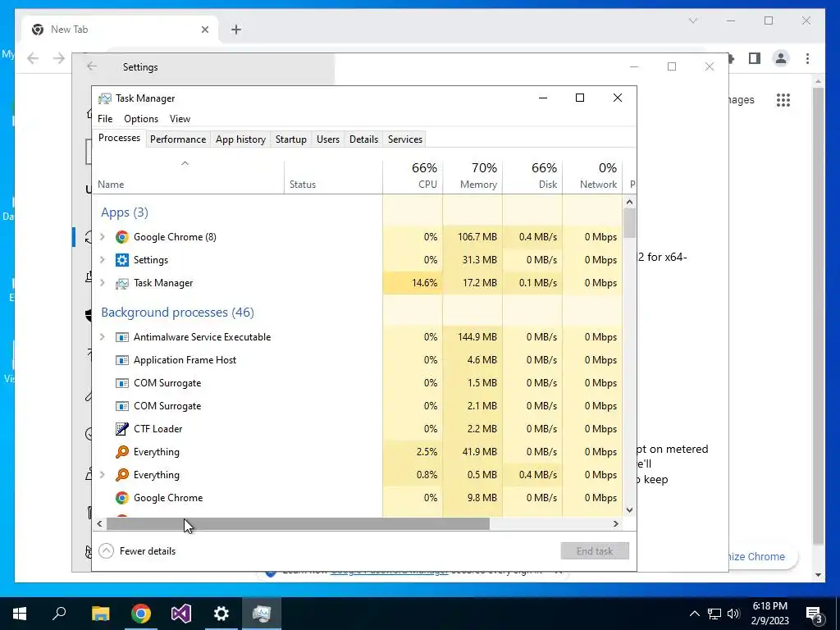
Task: Expand the Task Manager process row
Action: tap(103, 283)
